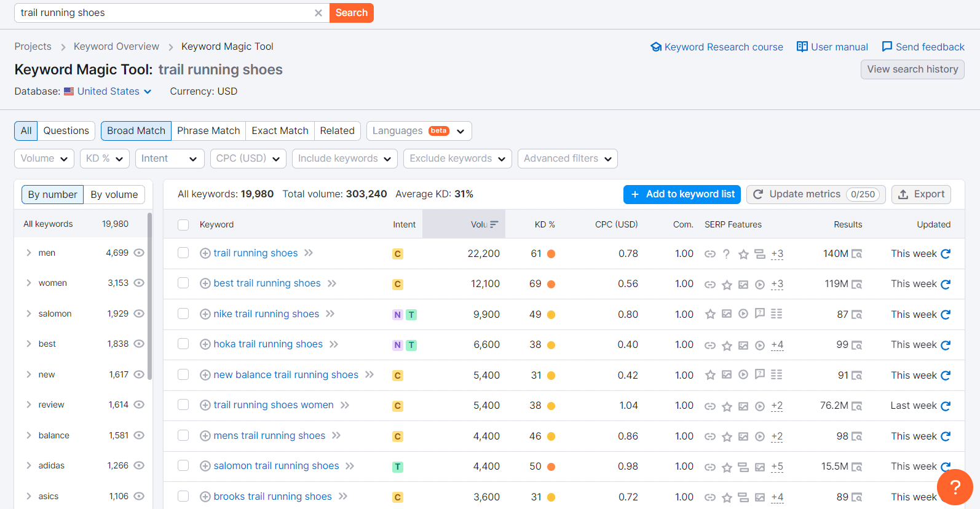Clear the search box with the X icon
Viewport: 980px width, 509px height.
point(318,13)
